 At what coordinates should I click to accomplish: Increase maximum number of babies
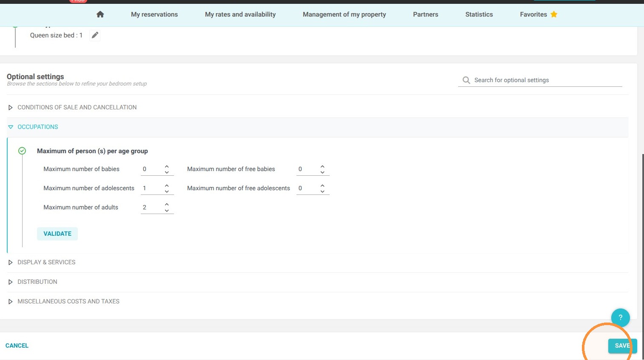(167, 166)
